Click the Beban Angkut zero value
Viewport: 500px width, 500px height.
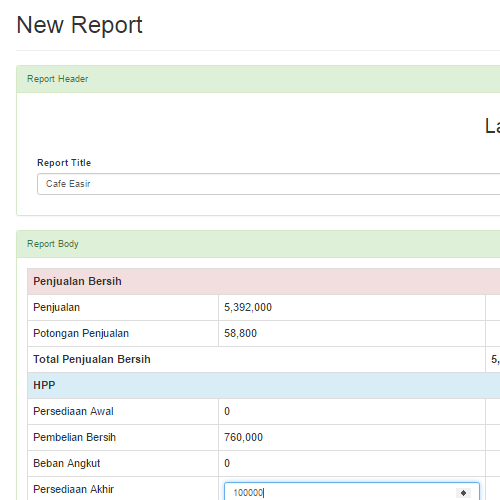227,463
